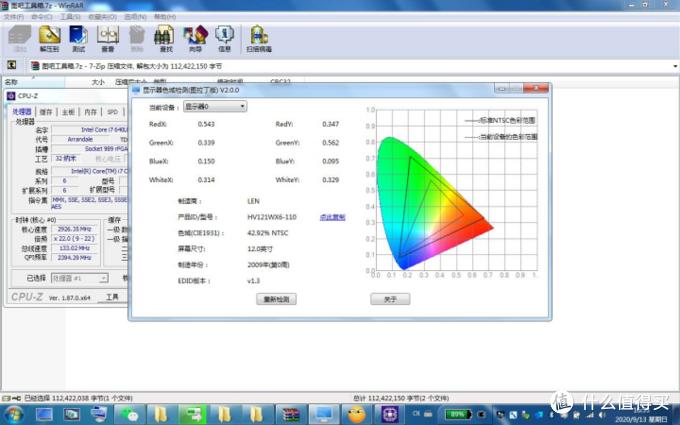Image resolution: width=680 pixels, height=425 pixels.
Task: Click the green battery 89% tray indicator
Action: click(458, 414)
